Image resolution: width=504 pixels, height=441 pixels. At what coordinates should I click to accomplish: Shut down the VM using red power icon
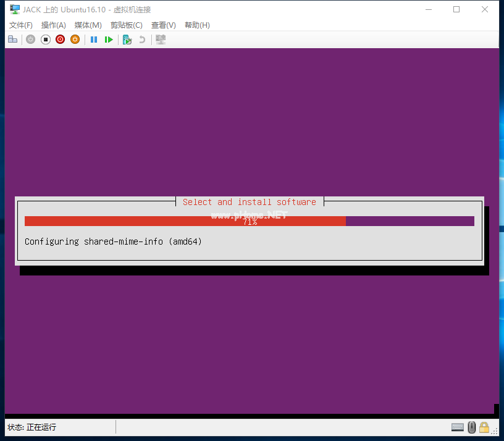(x=60, y=40)
